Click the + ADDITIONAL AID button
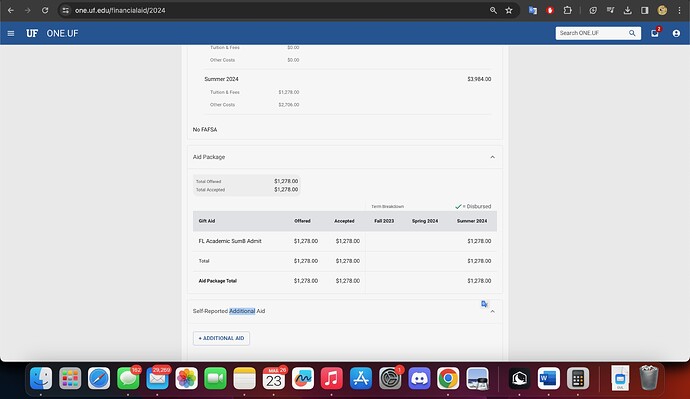The width and height of the screenshot is (690, 399). [x=221, y=338]
